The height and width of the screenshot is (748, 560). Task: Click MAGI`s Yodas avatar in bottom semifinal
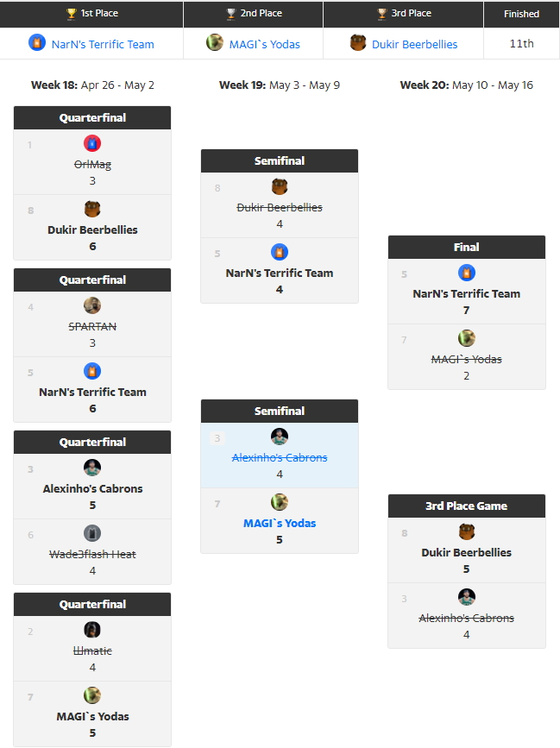tap(280, 502)
